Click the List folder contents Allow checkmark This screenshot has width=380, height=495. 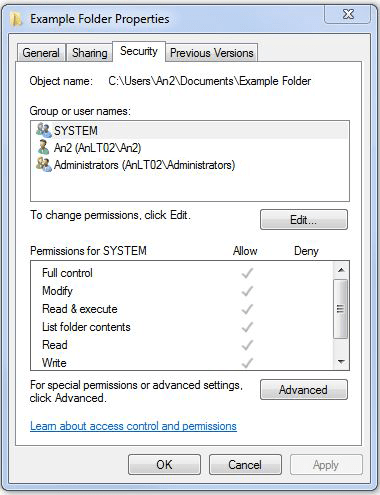[x=247, y=327]
